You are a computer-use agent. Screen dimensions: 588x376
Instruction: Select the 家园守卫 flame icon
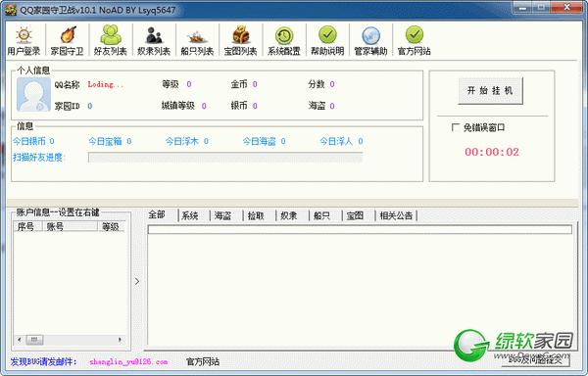point(68,40)
